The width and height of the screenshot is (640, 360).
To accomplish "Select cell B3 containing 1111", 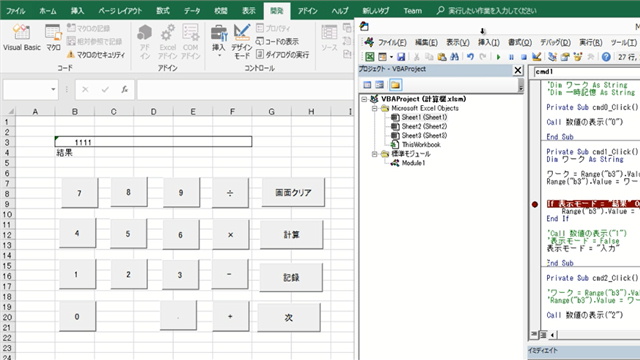I will point(153,142).
